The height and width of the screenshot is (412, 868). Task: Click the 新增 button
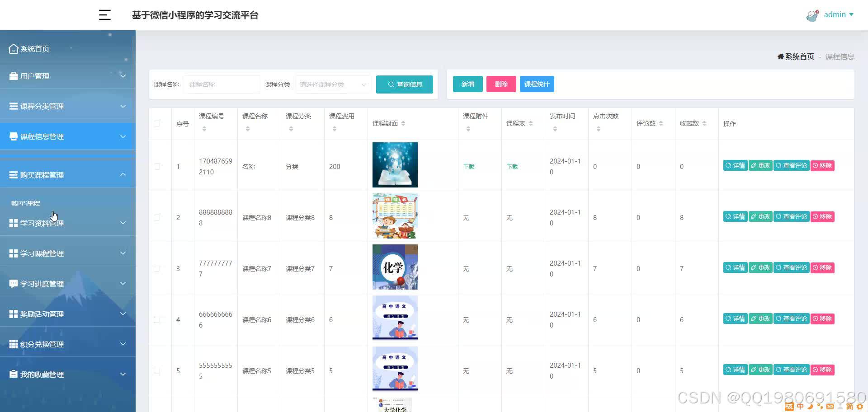(x=468, y=84)
